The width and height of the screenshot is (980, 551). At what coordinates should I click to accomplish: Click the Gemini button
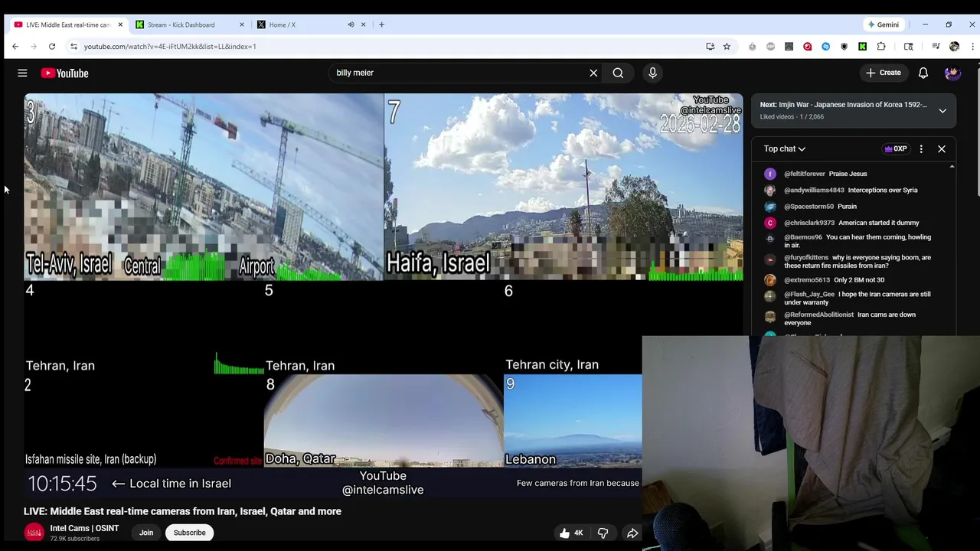883,24
